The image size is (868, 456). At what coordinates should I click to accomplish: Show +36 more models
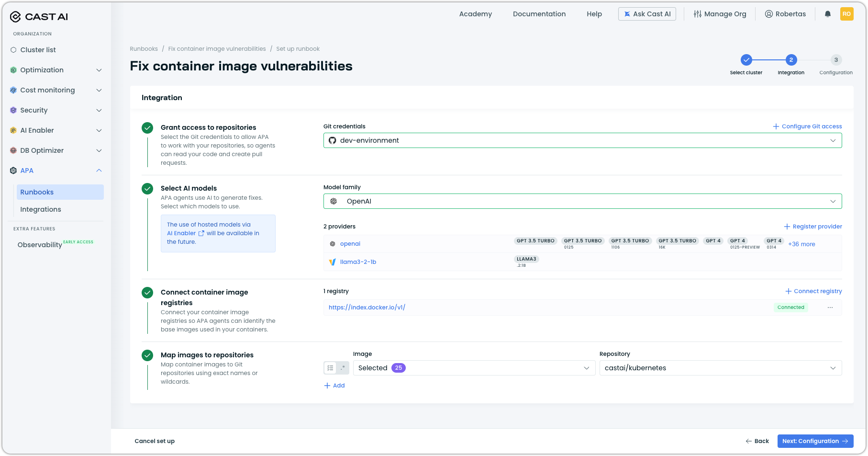pyautogui.click(x=801, y=244)
